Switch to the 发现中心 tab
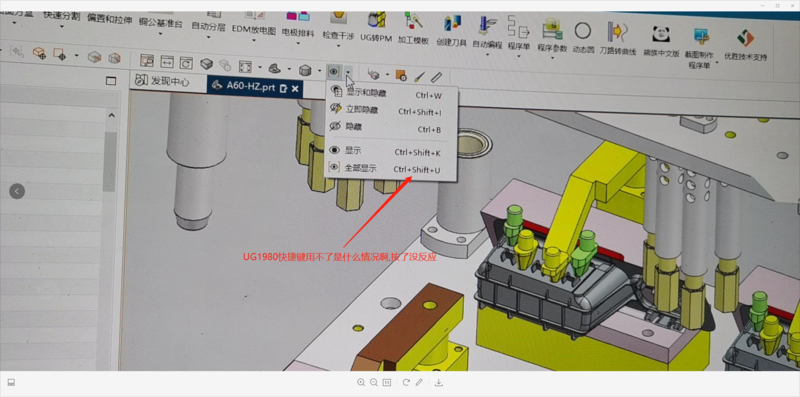The image size is (800, 397). (164, 81)
